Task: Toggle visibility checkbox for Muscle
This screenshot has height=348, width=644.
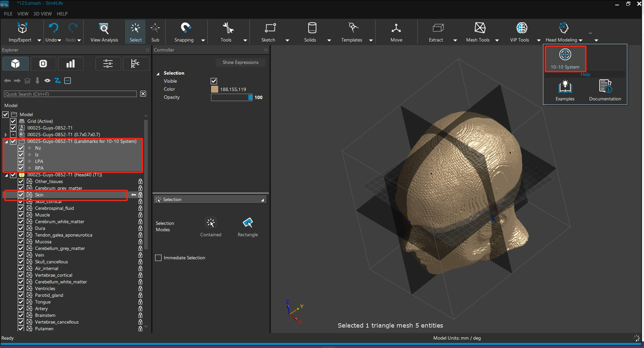Action: [x=21, y=215]
